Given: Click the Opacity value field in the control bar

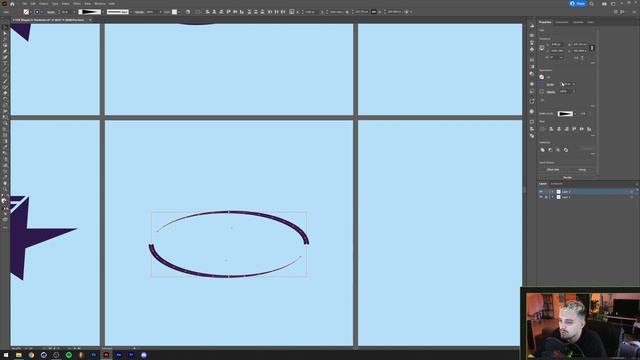Looking at the screenshot, I should (x=150, y=12).
